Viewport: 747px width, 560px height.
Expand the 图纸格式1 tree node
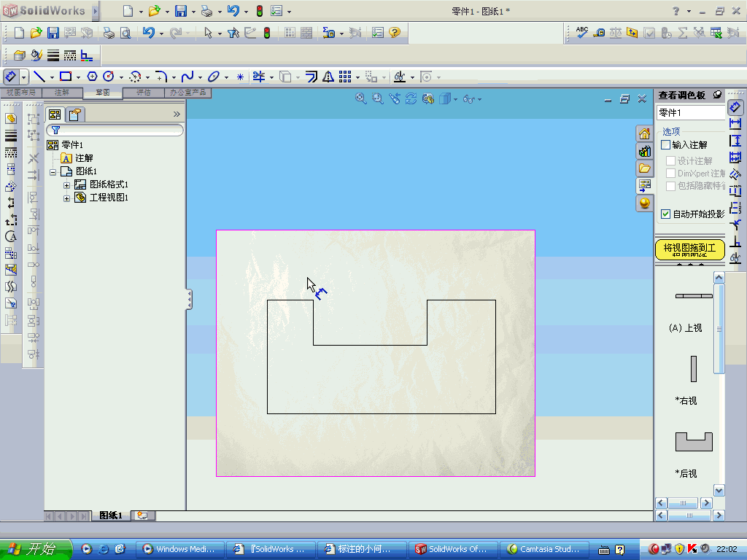66,185
